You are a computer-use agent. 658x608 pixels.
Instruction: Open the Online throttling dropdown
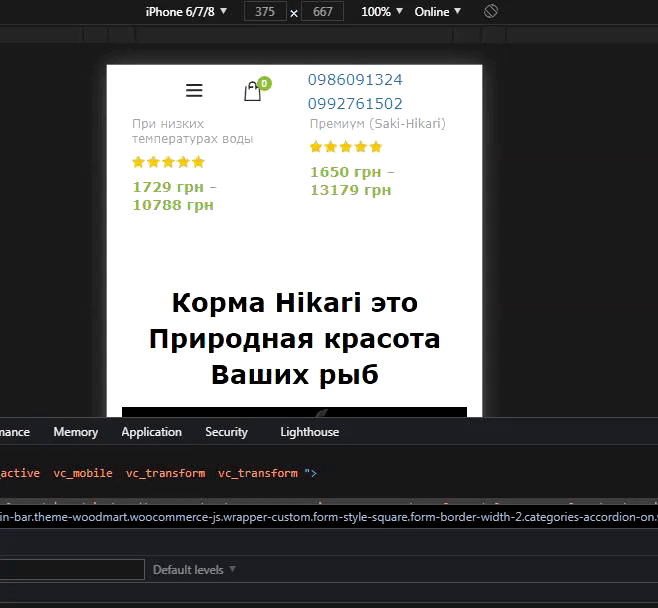(x=438, y=12)
